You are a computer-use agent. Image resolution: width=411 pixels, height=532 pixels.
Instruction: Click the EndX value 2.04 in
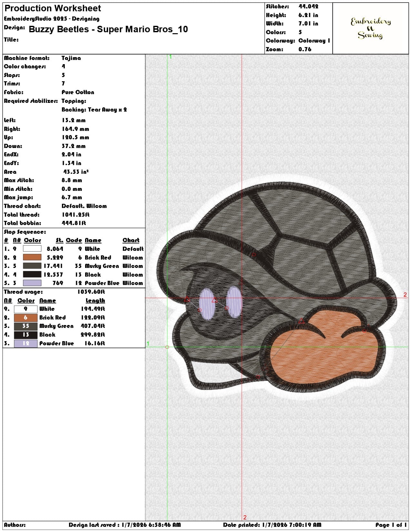pyautogui.click(x=71, y=154)
